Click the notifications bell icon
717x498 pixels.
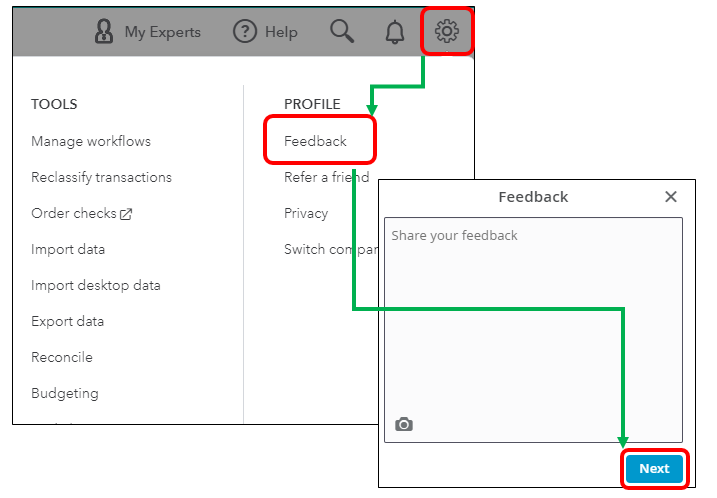[395, 32]
